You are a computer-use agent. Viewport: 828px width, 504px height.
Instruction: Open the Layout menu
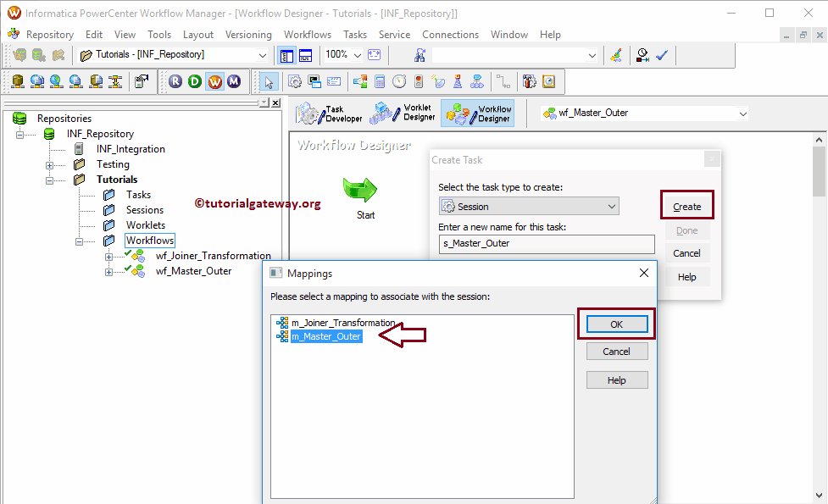point(198,34)
